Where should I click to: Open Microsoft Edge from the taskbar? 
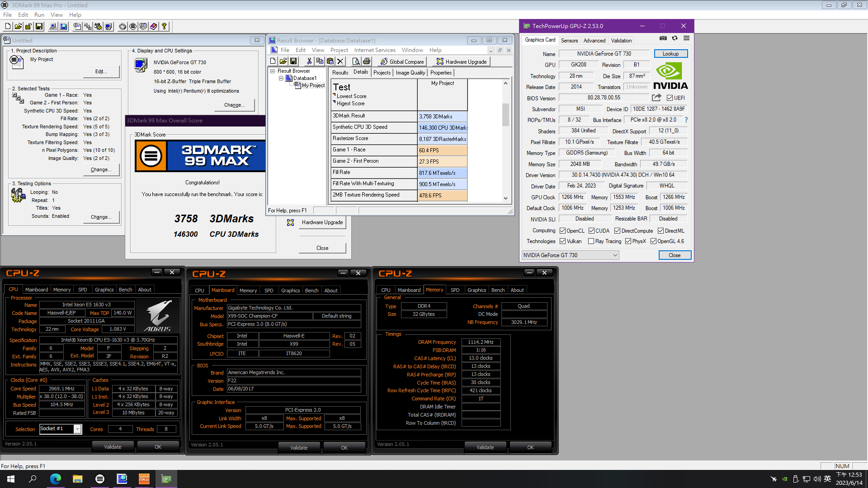coord(55,479)
